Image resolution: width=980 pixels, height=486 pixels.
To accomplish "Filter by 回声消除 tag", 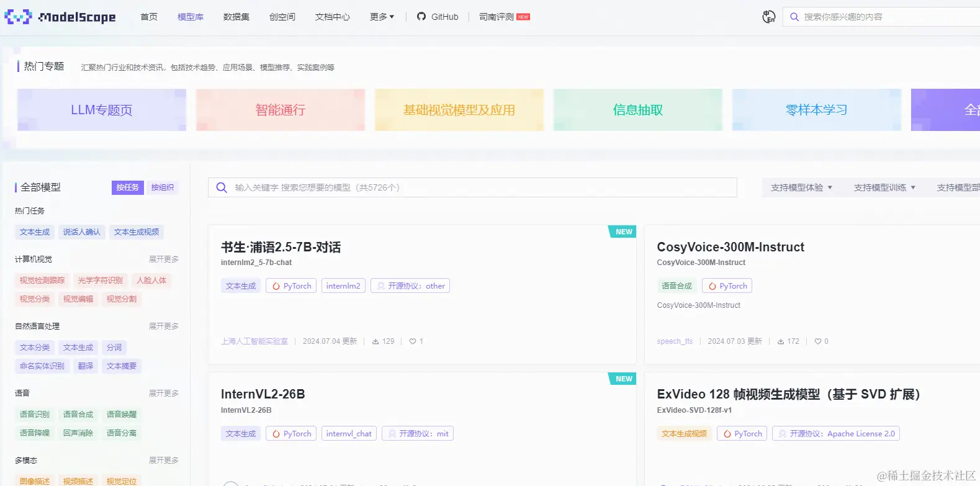I will [78, 433].
